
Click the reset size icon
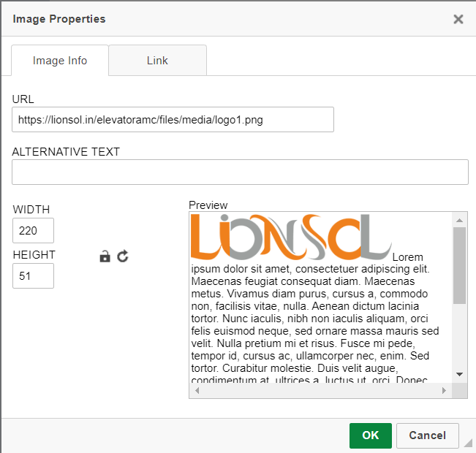click(x=123, y=256)
